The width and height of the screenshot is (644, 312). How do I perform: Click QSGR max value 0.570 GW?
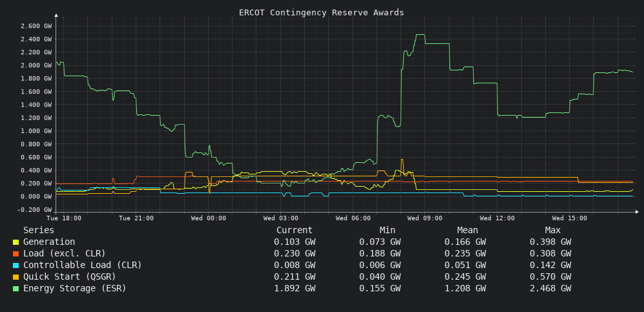coord(550,276)
